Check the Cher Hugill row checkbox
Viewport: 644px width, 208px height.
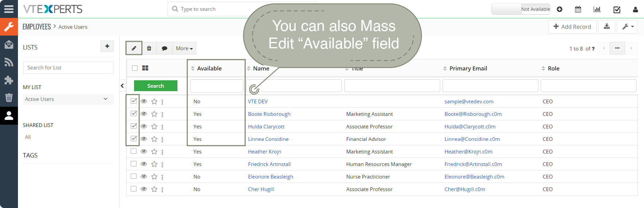(x=134, y=189)
